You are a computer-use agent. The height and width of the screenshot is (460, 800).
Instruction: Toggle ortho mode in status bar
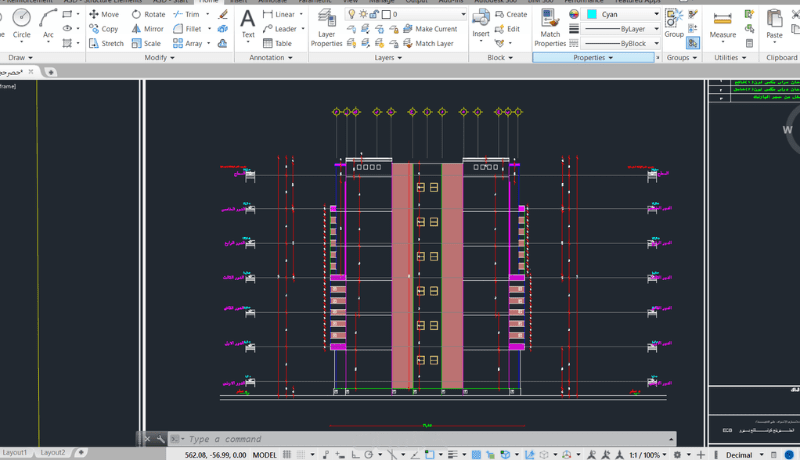(355, 454)
